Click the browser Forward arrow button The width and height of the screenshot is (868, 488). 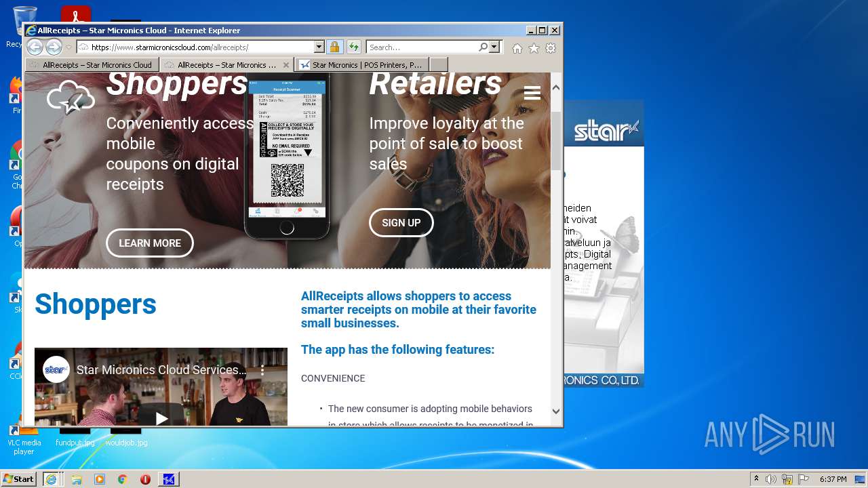(54, 47)
